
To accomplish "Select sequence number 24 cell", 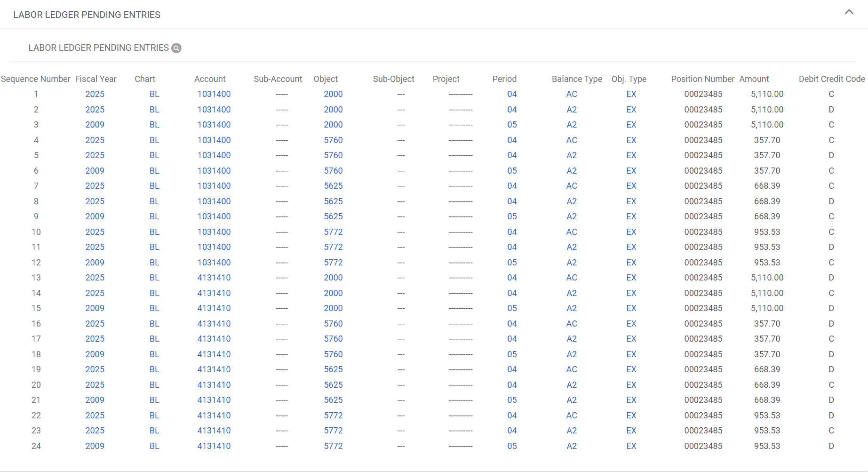I will [x=36, y=446].
